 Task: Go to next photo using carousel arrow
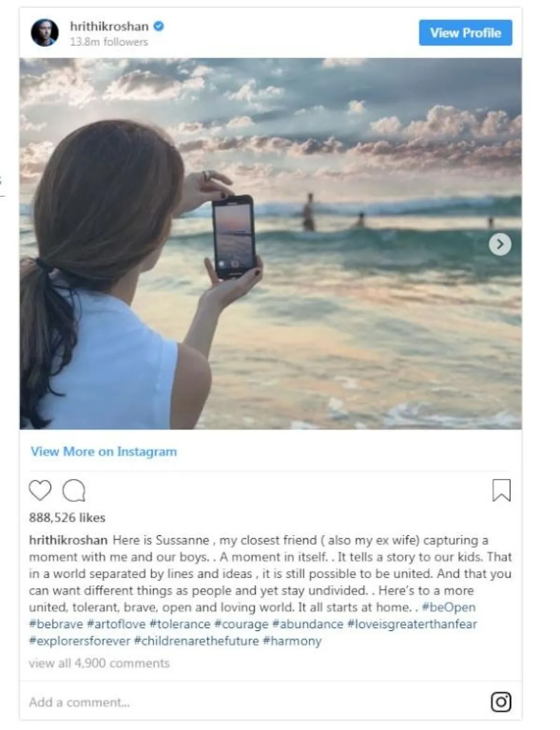click(500, 244)
